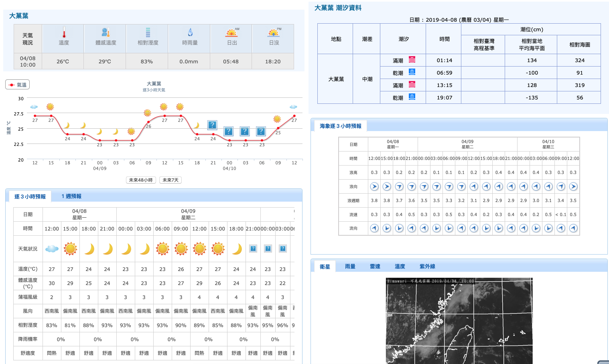This screenshot has height=364, width=609.
Task: Click the raindrop icon above 時雨量
Action: click(190, 32)
